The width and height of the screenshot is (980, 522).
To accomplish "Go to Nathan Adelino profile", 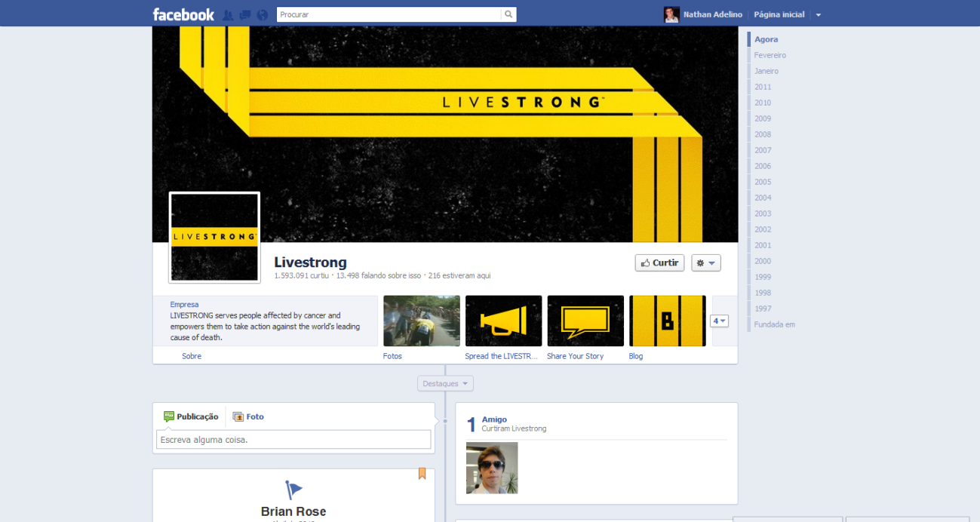I will pyautogui.click(x=712, y=14).
